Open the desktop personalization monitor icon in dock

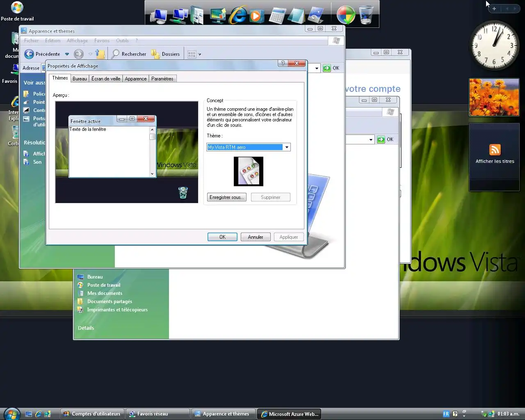218,16
